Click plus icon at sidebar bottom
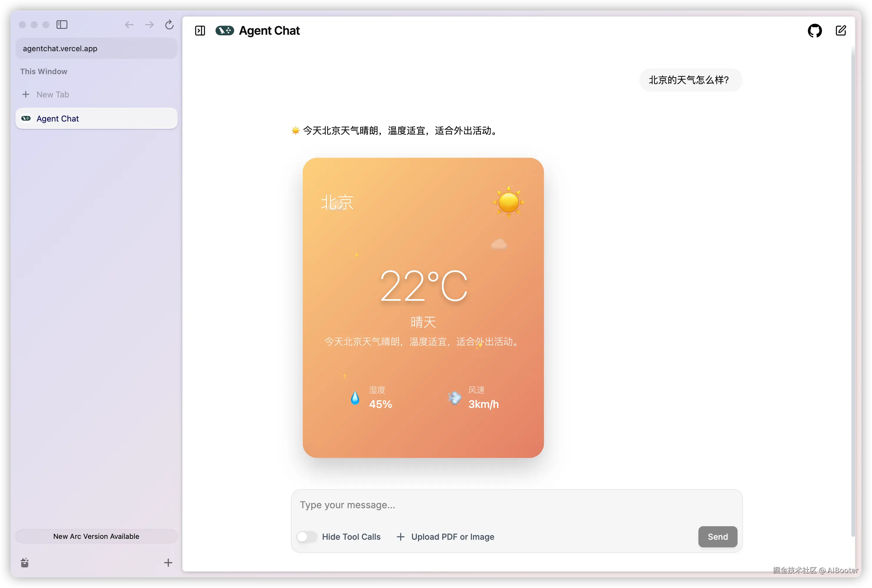The height and width of the screenshot is (588, 872). tap(168, 562)
